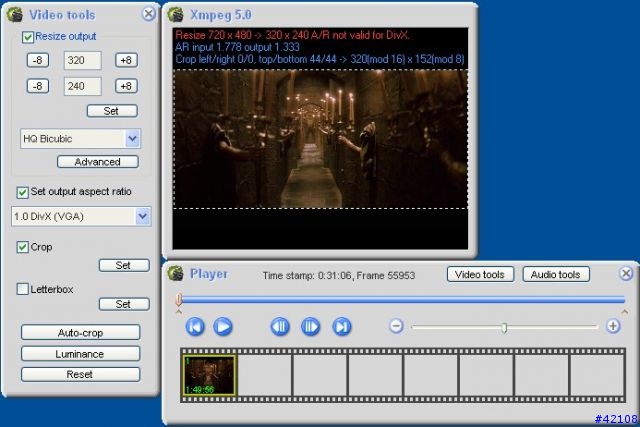Click the end marker below the seek bar

click(624, 312)
